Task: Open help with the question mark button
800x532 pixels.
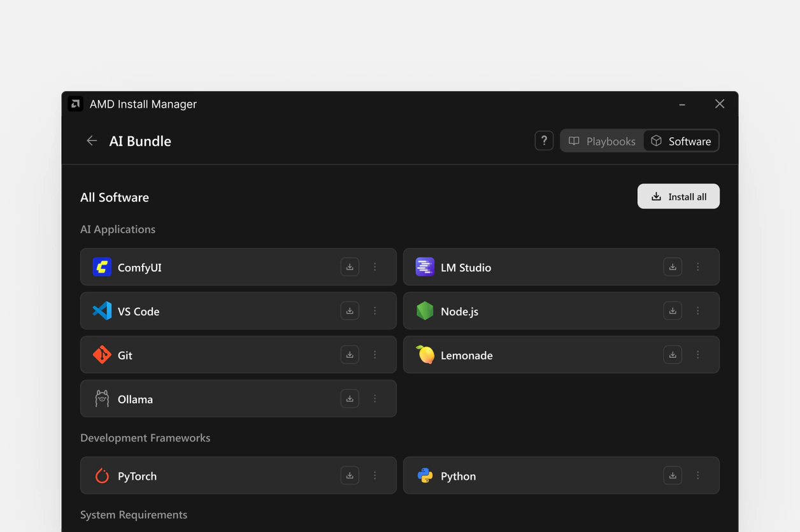Action: (544, 141)
